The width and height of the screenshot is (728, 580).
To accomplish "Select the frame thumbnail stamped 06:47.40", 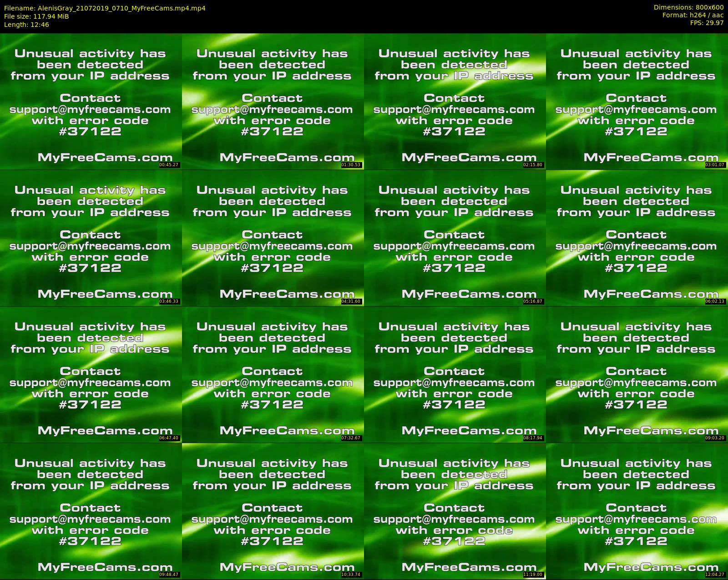I will click(91, 374).
